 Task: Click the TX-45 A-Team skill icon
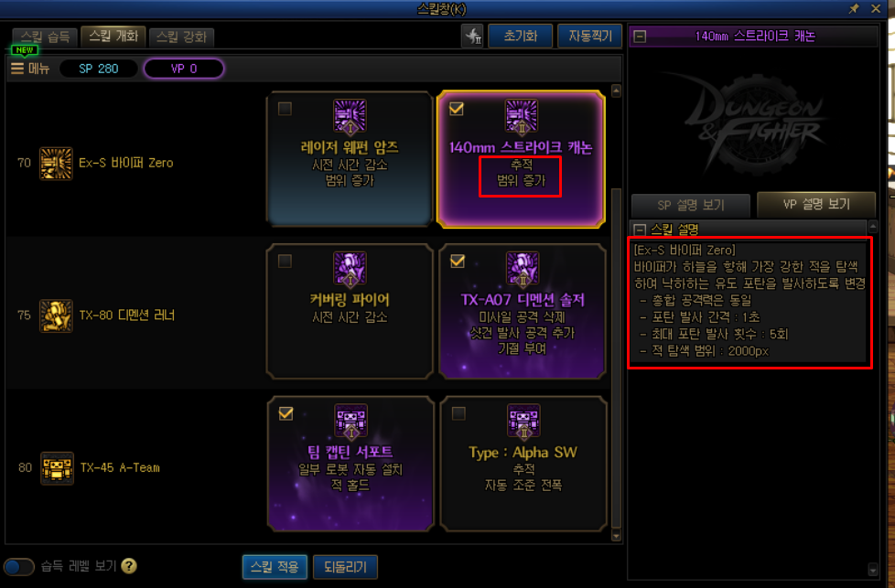click(x=57, y=468)
